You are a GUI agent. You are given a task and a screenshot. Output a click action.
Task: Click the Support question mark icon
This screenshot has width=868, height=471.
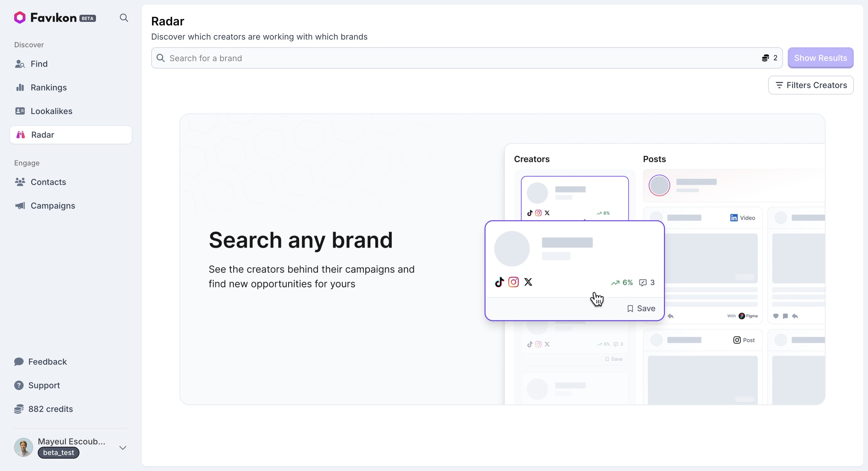[19, 385]
